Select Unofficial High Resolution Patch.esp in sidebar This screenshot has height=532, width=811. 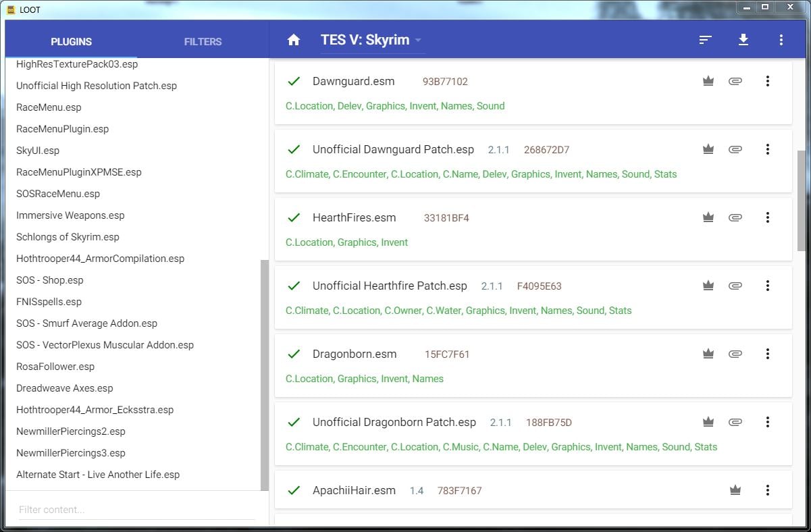coord(97,86)
